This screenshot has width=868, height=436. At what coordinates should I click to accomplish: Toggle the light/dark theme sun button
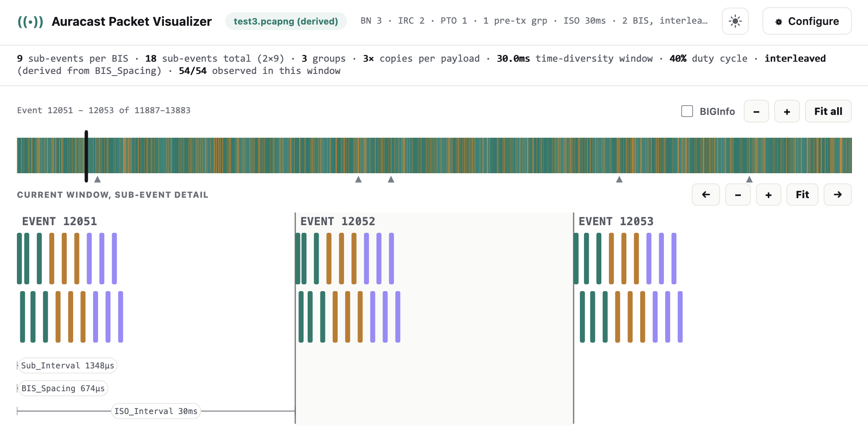(735, 21)
